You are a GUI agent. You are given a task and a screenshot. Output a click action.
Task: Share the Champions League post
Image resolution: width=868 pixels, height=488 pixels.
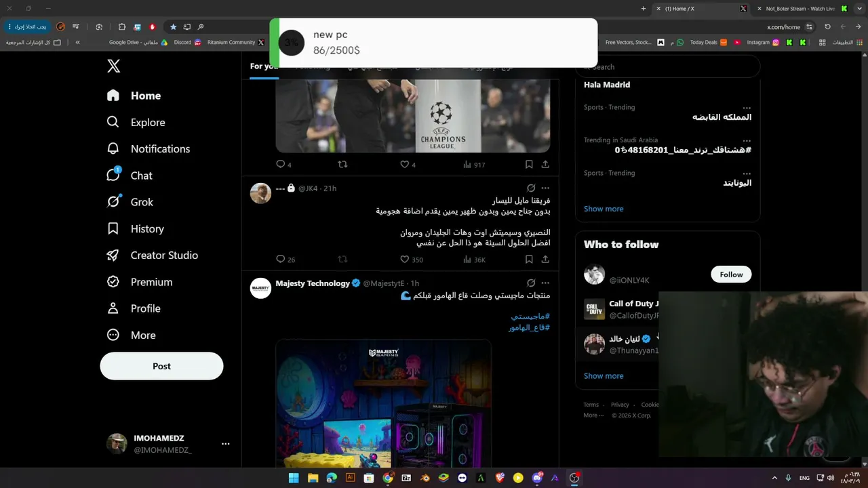click(x=545, y=164)
